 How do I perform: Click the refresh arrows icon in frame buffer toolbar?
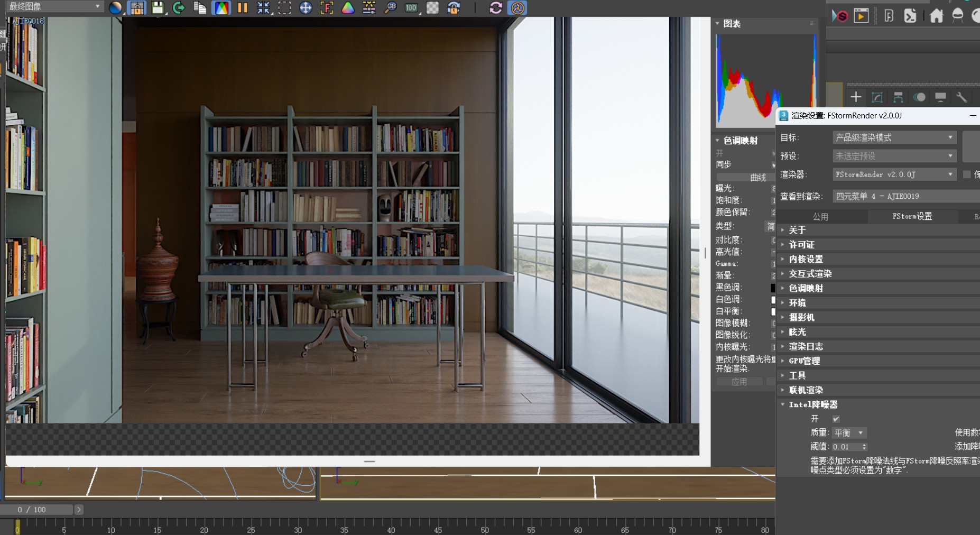pyautogui.click(x=495, y=8)
